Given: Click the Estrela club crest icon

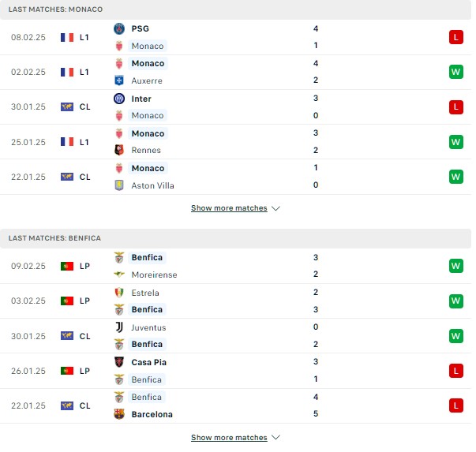Looking at the screenshot, I should [x=119, y=293].
